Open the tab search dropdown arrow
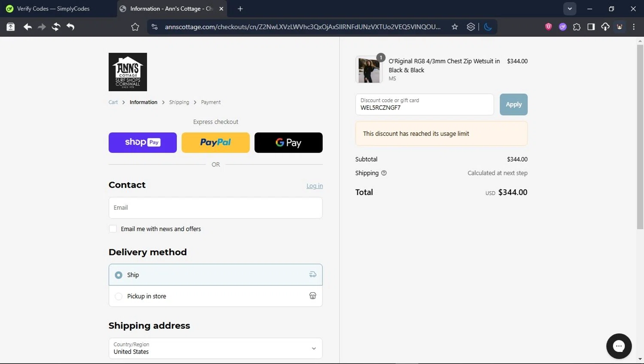This screenshot has width=644, height=364. (x=570, y=9)
